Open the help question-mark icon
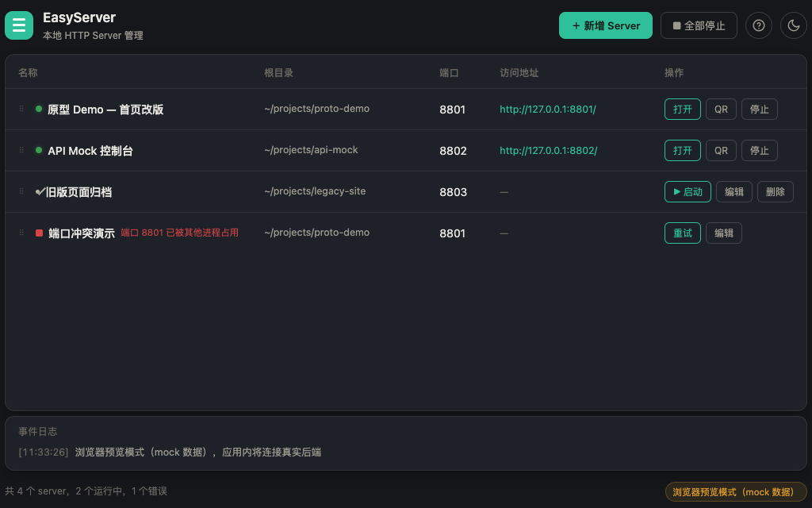This screenshot has width=812, height=508. pyautogui.click(x=759, y=25)
